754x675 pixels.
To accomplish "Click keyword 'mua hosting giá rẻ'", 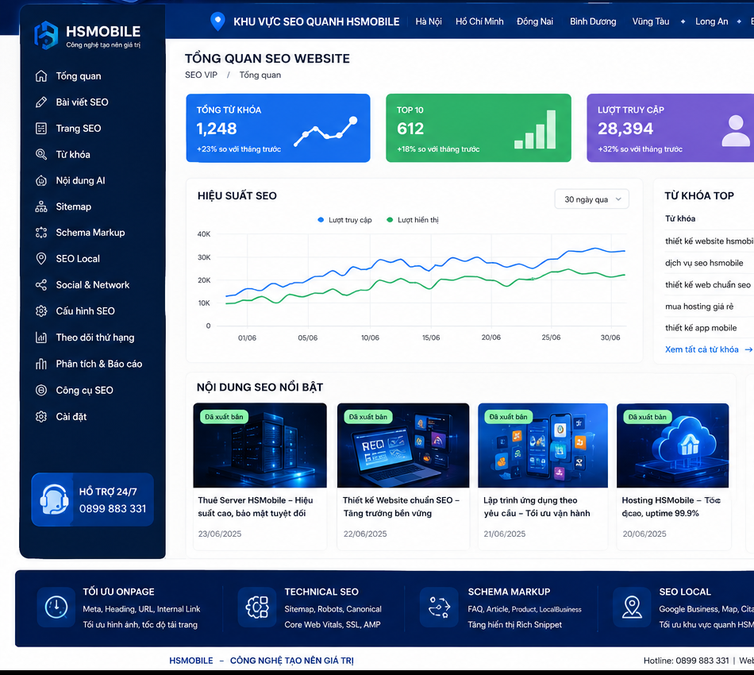I will (x=699, y=306).
